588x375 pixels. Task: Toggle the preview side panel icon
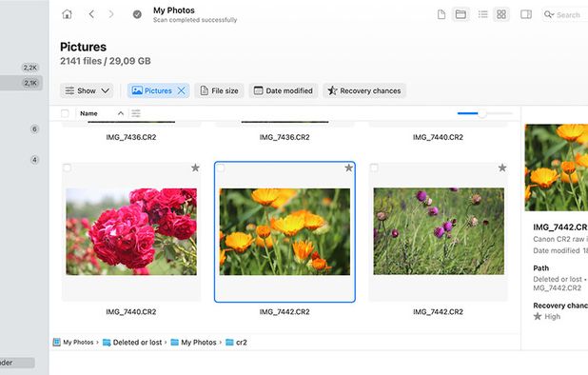[x=526, y=14]
